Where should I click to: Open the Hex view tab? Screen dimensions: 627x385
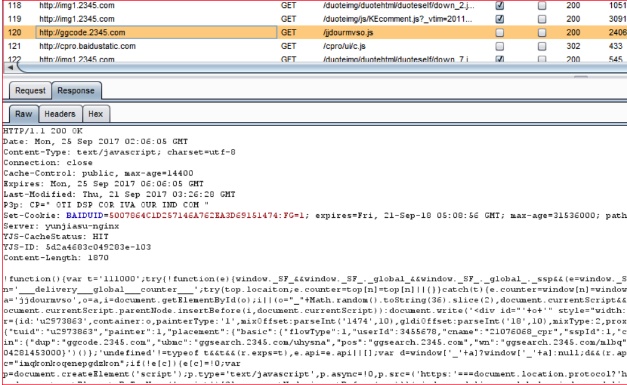pyautogui.click(x=96, y=114)
